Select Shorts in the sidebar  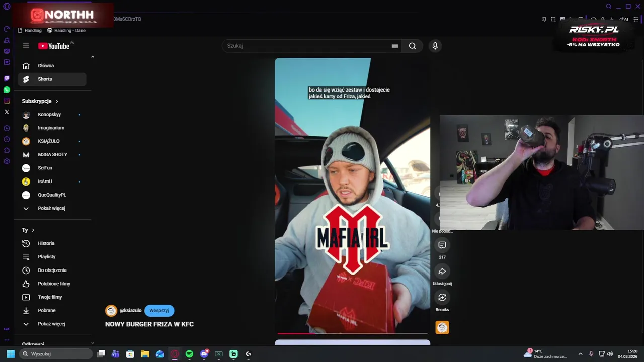[52, 79]
